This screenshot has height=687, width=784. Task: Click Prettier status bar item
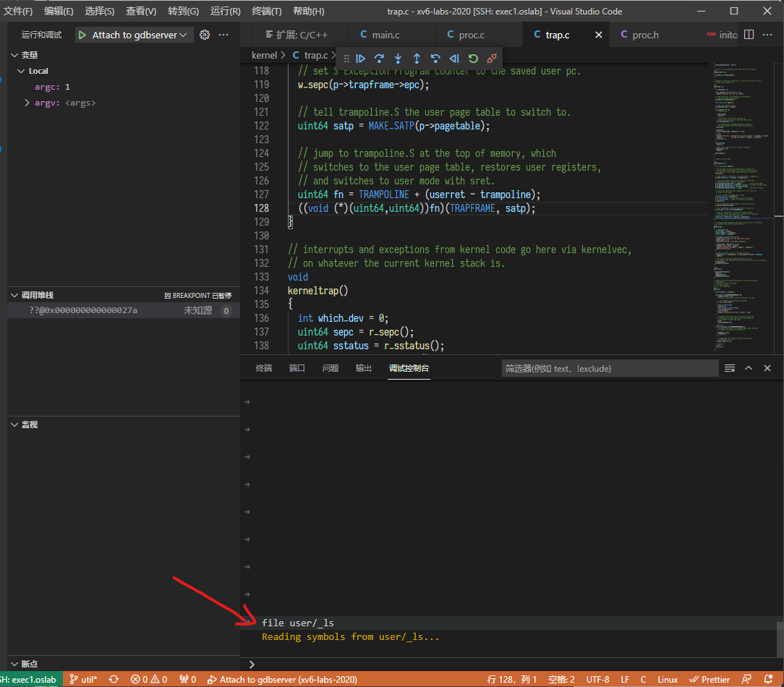(710, 680)
